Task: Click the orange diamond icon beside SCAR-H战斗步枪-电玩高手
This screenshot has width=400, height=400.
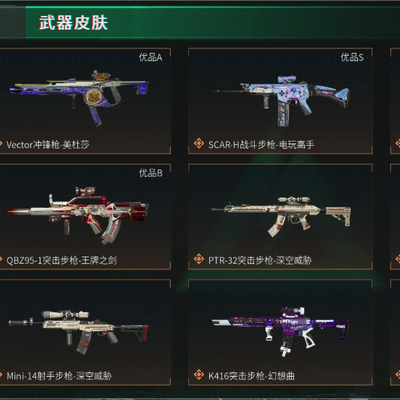Action: point(199,144)
